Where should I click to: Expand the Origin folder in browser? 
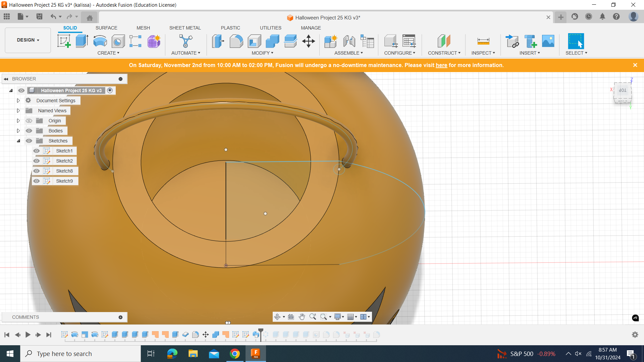pos(18,120)
